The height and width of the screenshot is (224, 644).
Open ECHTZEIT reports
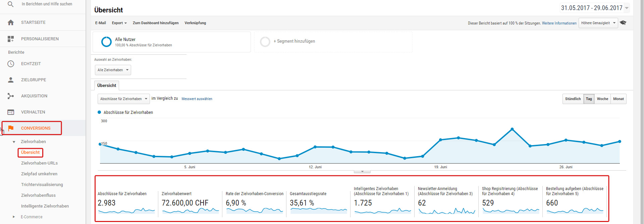[31, 64]
